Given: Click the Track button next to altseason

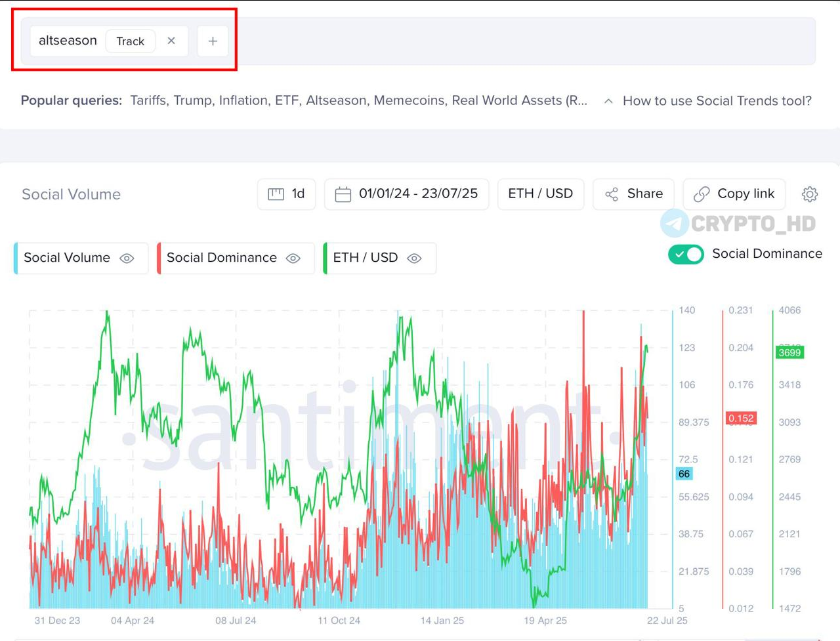Looking at the screenshot, I should [130, 41].
